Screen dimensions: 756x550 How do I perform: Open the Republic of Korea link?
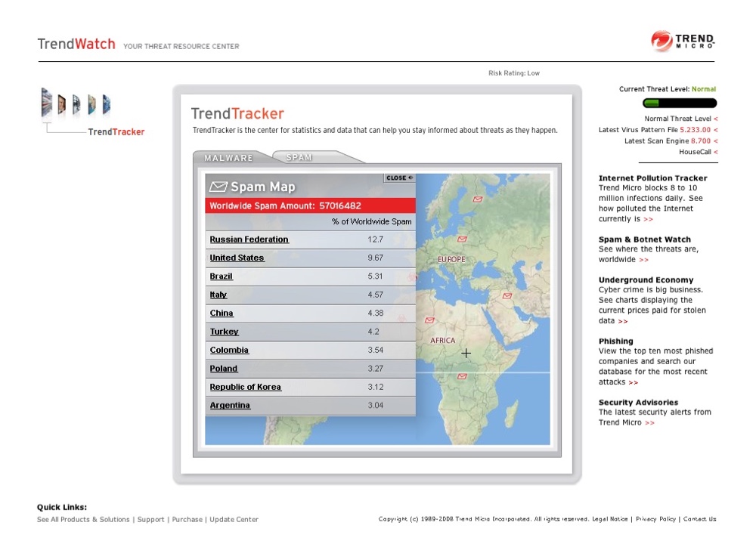(245, 387)
